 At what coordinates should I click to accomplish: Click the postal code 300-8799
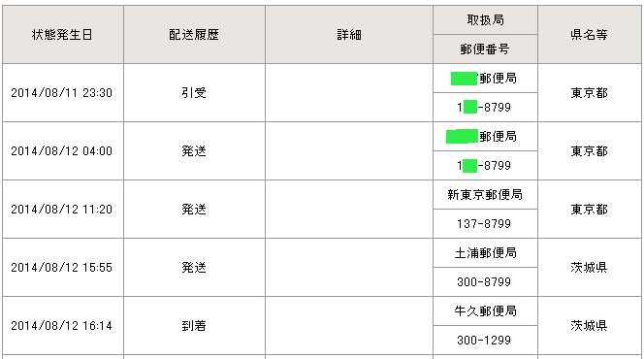tap(485, 282)
